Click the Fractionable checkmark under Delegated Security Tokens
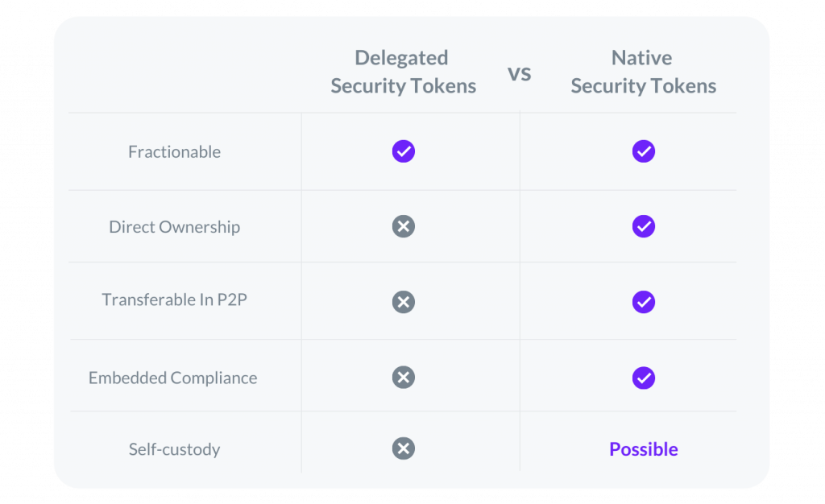Viewport: 825px width, 504px height. tap(404, 151)
